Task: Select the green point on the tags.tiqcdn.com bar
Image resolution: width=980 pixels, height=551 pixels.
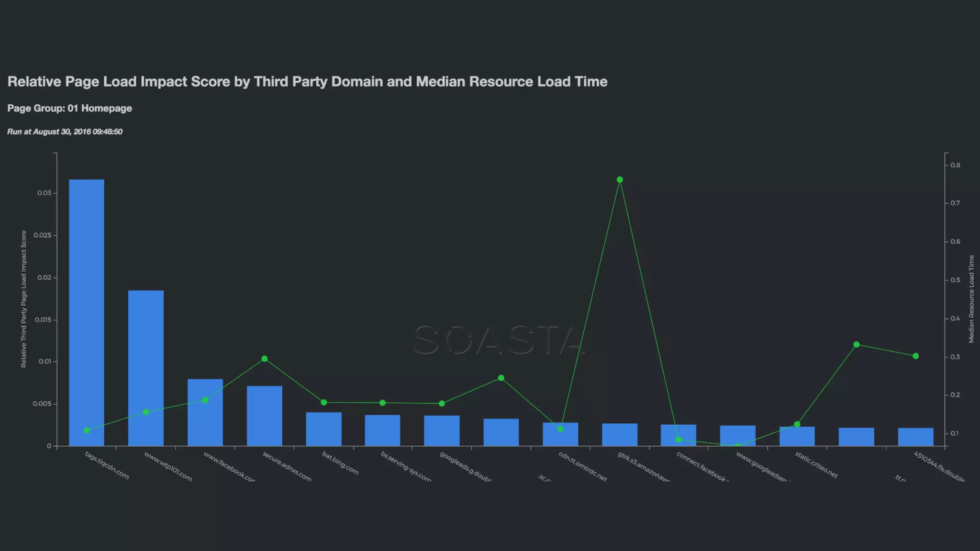Action: (x=87, y=430)
